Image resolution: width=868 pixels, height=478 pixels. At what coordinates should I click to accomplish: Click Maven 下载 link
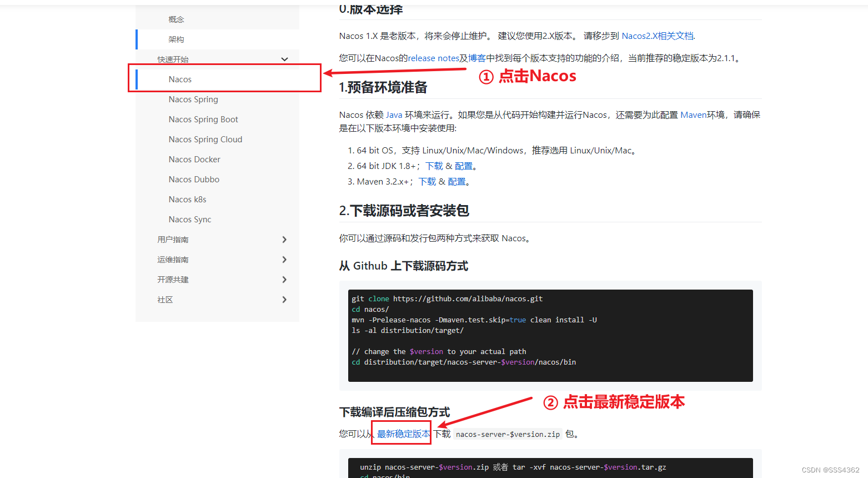[x=428, y=182]
